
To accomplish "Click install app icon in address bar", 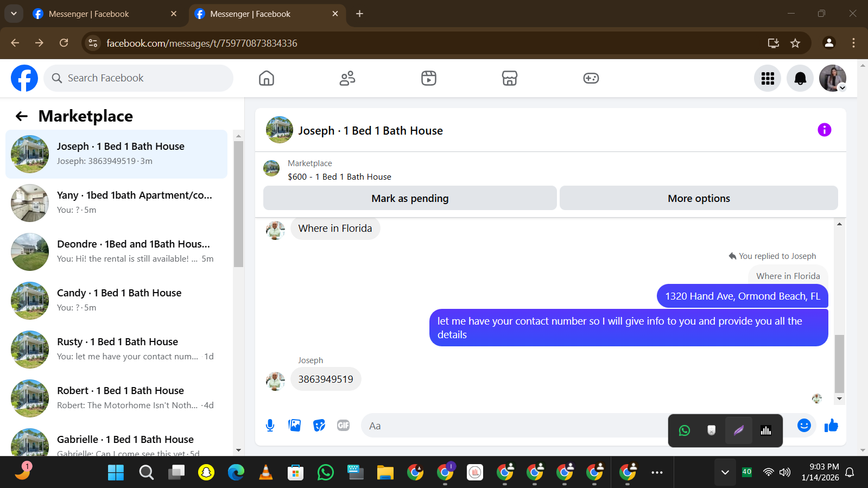I will tap(774, 43).
